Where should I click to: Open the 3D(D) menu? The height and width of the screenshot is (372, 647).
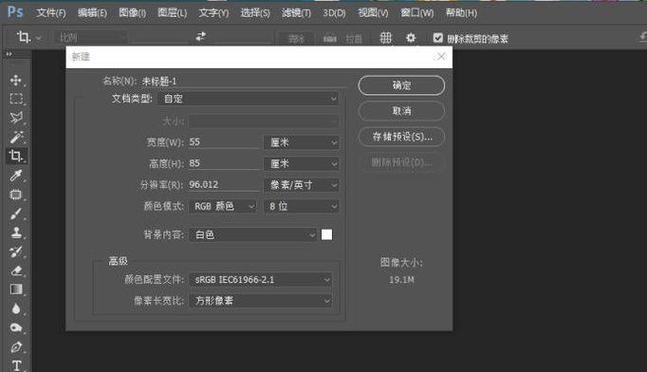pyautogui.click(x=334, y=13)
